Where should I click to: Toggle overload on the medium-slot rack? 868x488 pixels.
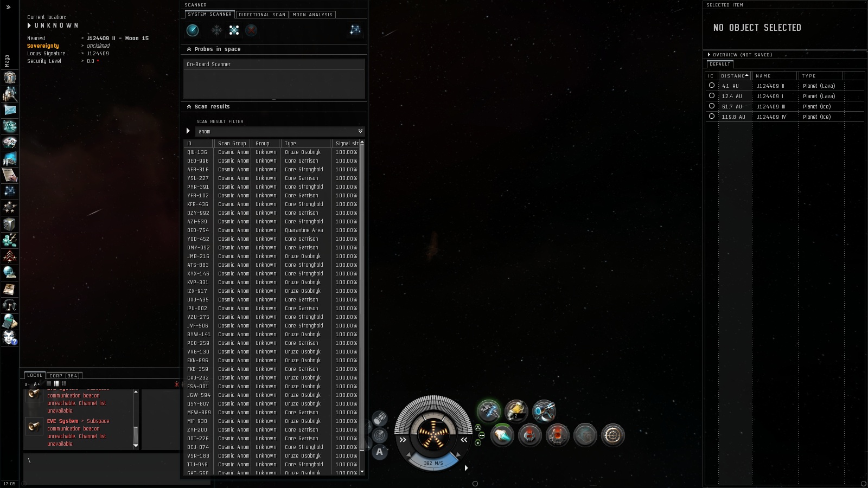click(481, 435)
